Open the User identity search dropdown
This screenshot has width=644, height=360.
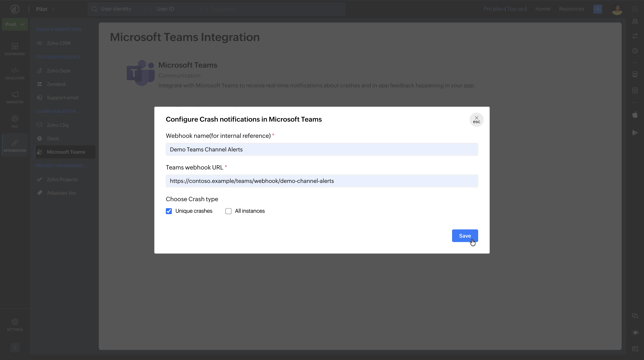[x=119, y=9]
